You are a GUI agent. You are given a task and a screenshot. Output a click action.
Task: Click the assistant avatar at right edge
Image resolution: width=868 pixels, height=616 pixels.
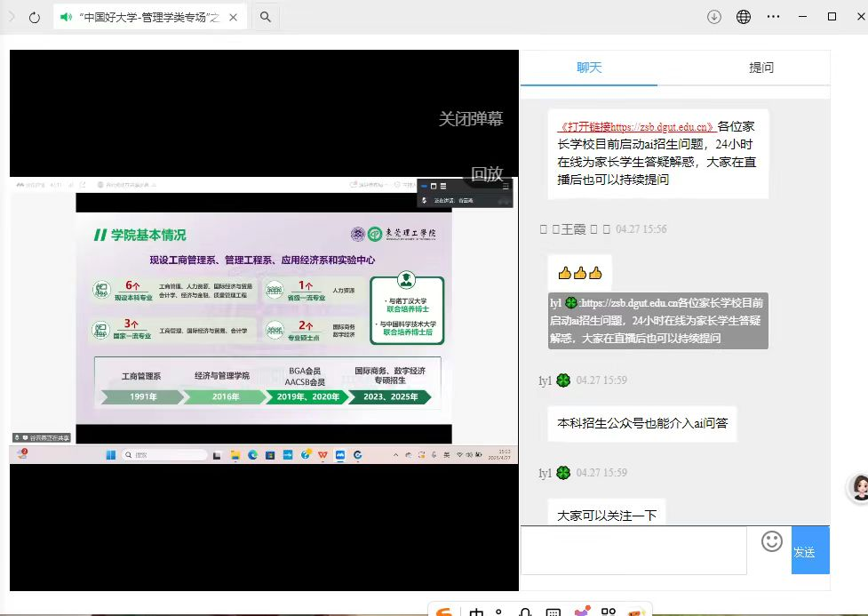(859, 486)
